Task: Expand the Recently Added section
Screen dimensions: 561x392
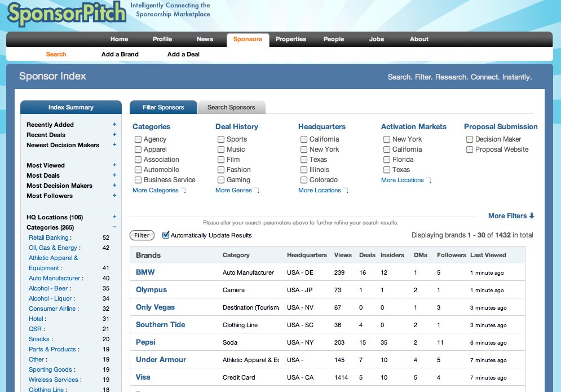Action: pos(114,125)
